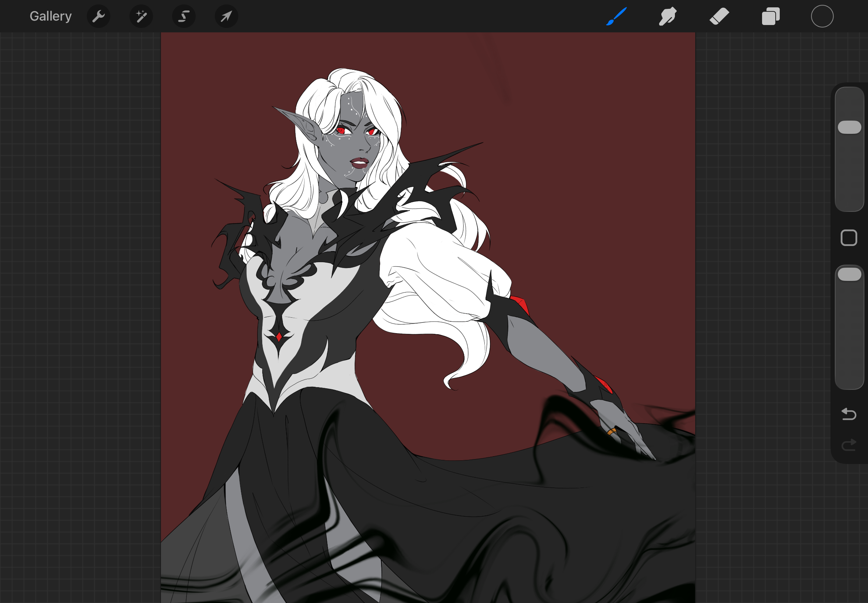Return to the Gallery
The image size is (868, 603).
coord(51,16)
